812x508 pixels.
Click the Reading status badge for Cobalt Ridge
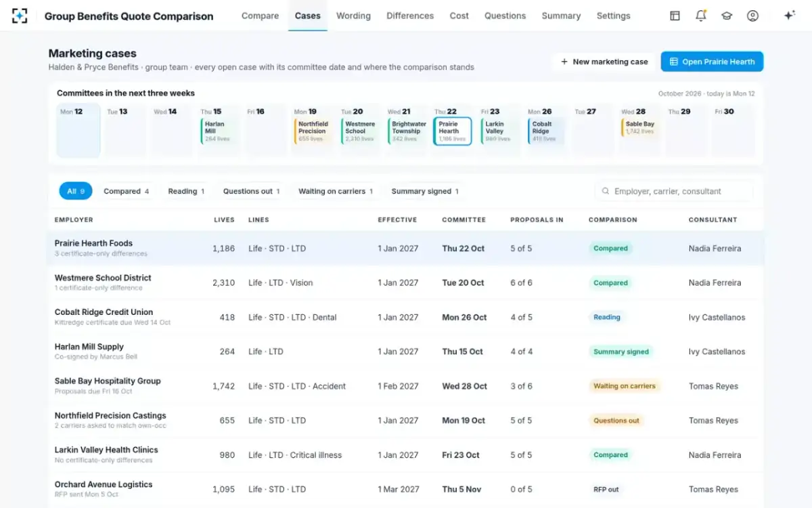pos(607,317)
